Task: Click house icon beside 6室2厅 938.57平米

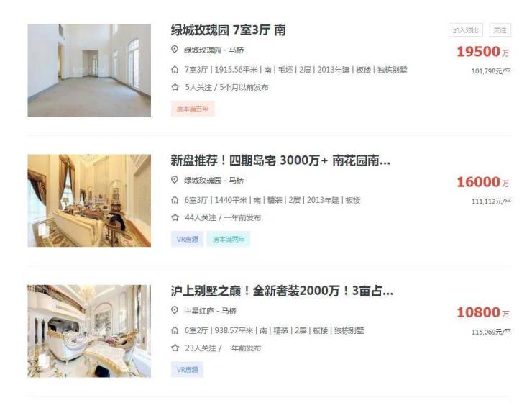Action: pos(175,330)
